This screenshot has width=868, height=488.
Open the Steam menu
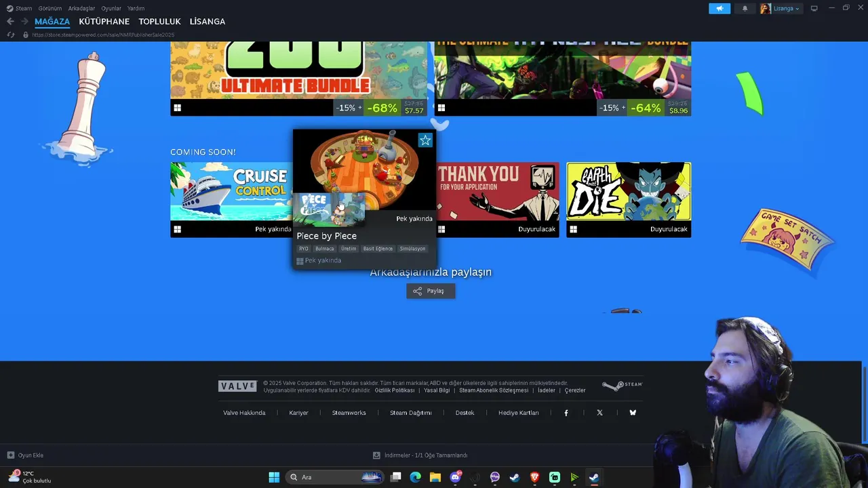[19, 8]
